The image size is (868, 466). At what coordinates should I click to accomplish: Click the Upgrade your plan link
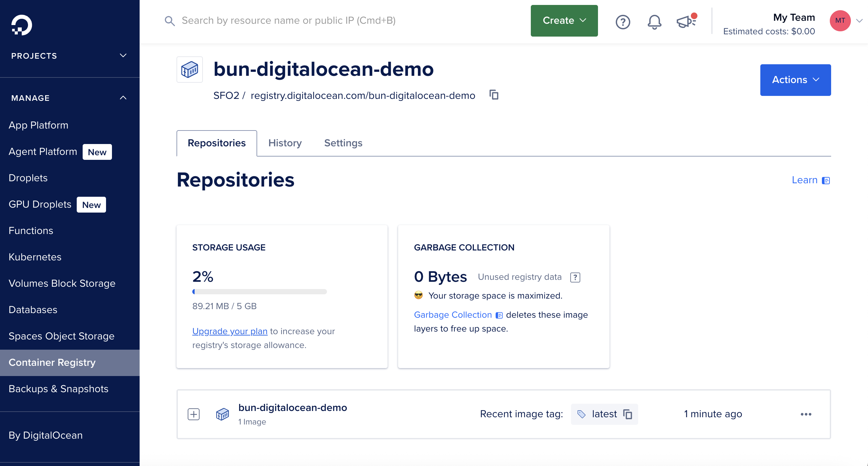click(230, 331)
